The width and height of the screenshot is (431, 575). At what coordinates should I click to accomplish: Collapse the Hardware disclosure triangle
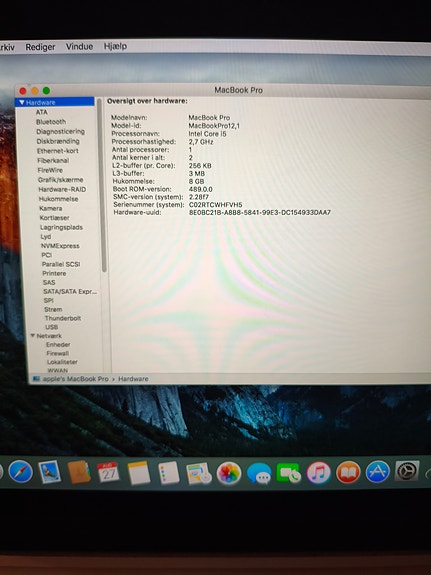pyautogui.click(x=22, y=102)
